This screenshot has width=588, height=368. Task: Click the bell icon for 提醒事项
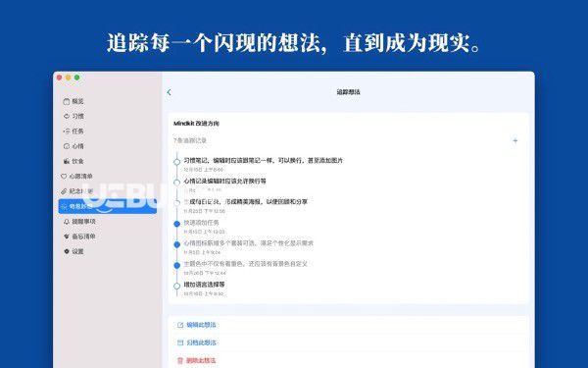[67, 222]
